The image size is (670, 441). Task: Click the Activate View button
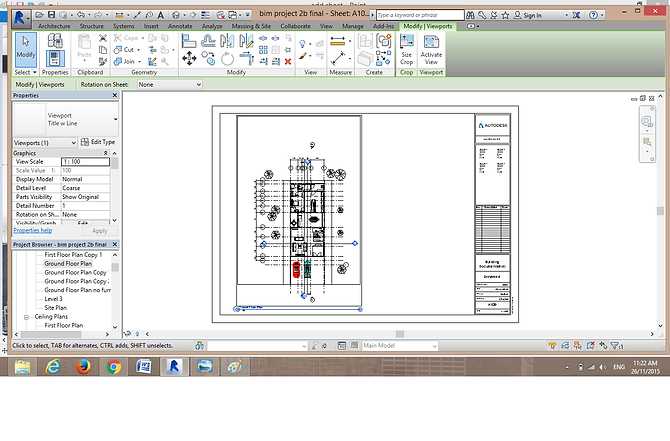(431, 50)
